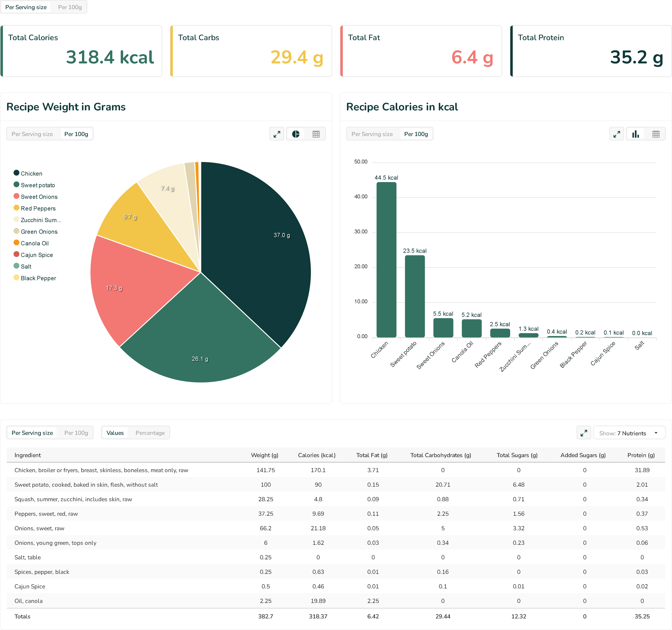The width and height of the screenshot is (672, 630).
Task: Expand the Recipe Calories chart fullscreen
Action: [616, 134]
